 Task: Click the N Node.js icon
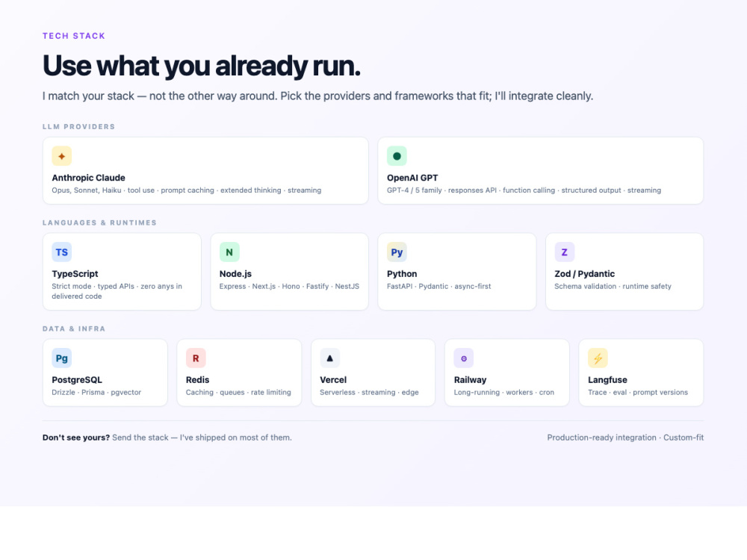click(x=229, y=252)
